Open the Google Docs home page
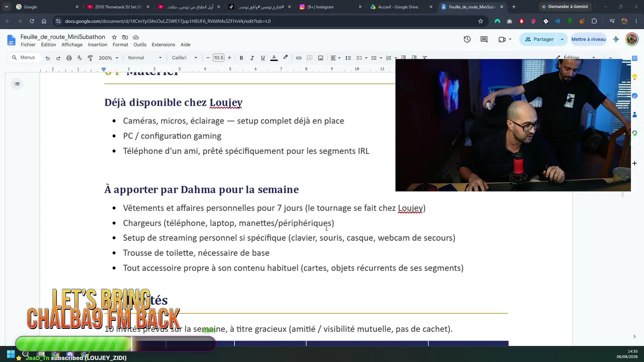Viewport: 644px width, 362px height. coord(12,40)
